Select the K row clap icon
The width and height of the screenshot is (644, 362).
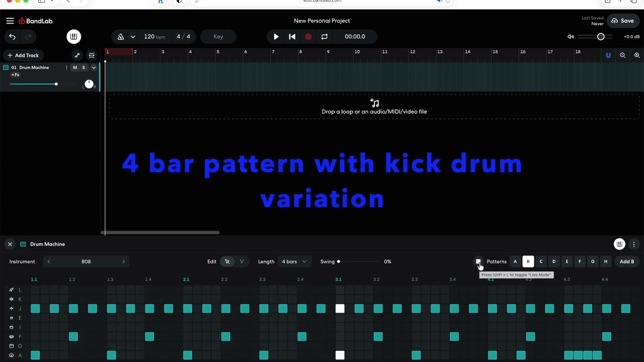coord(12,299)
